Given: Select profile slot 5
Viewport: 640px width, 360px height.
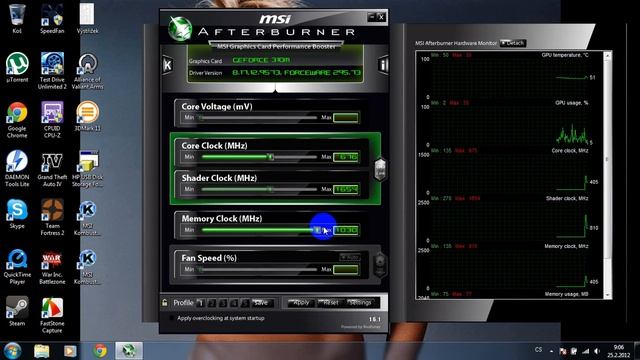Looking at the screenshot, I should (x=244, y=303).
